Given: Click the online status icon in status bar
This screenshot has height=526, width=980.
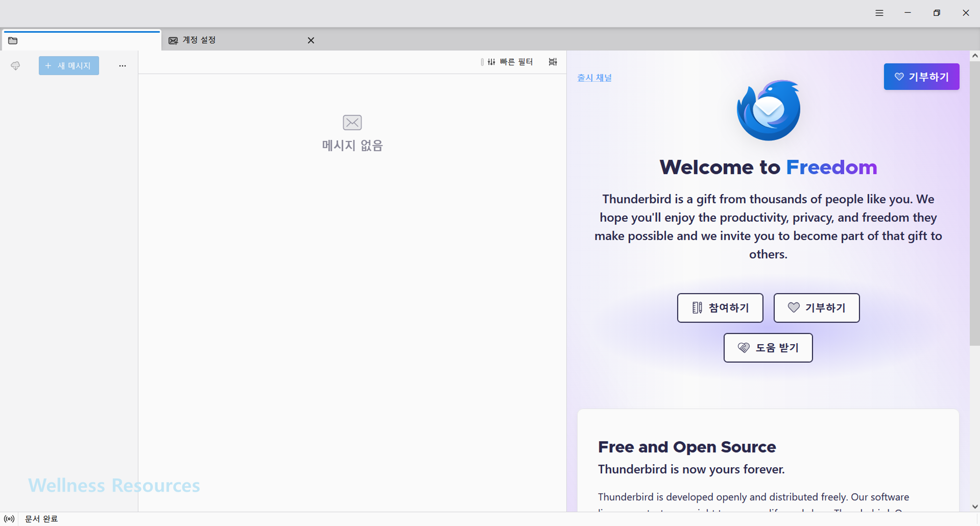Looking at the screenshot, I should point(9,519).
